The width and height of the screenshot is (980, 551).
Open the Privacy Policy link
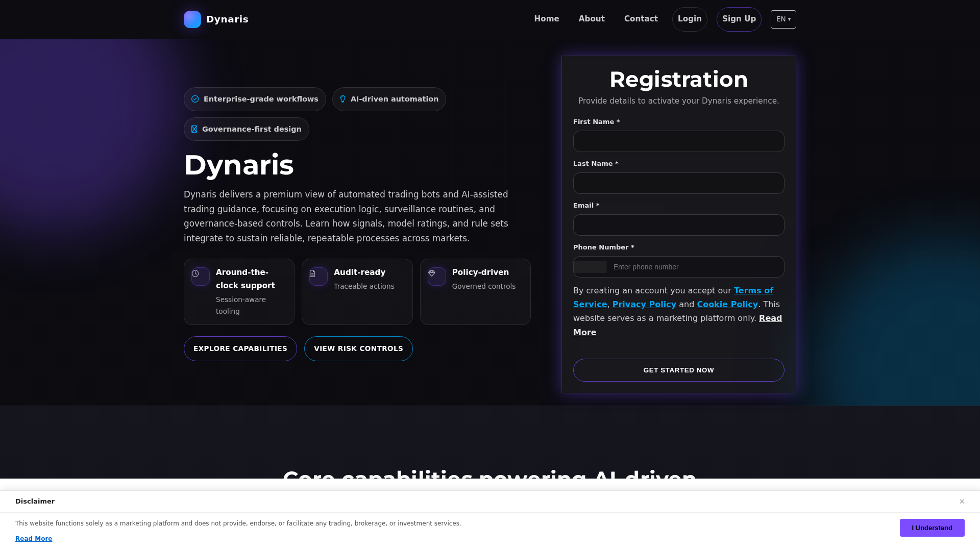(x=644, y=304)
